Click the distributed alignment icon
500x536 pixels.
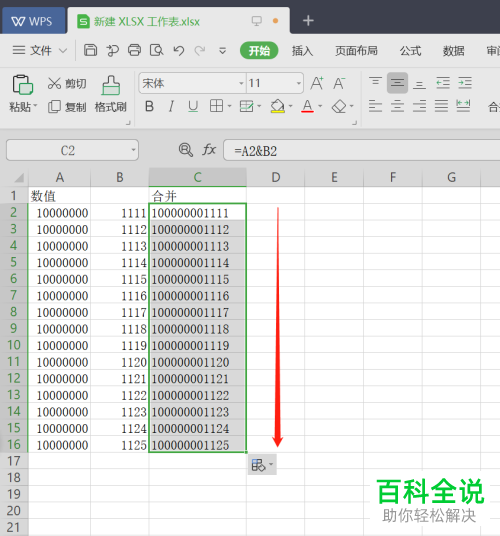[463, 106]
